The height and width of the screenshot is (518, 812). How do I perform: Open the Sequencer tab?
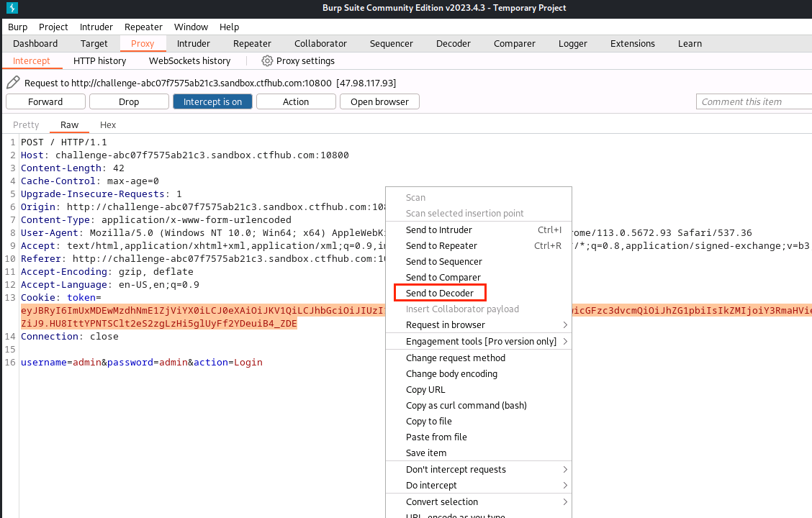(392, 43)
